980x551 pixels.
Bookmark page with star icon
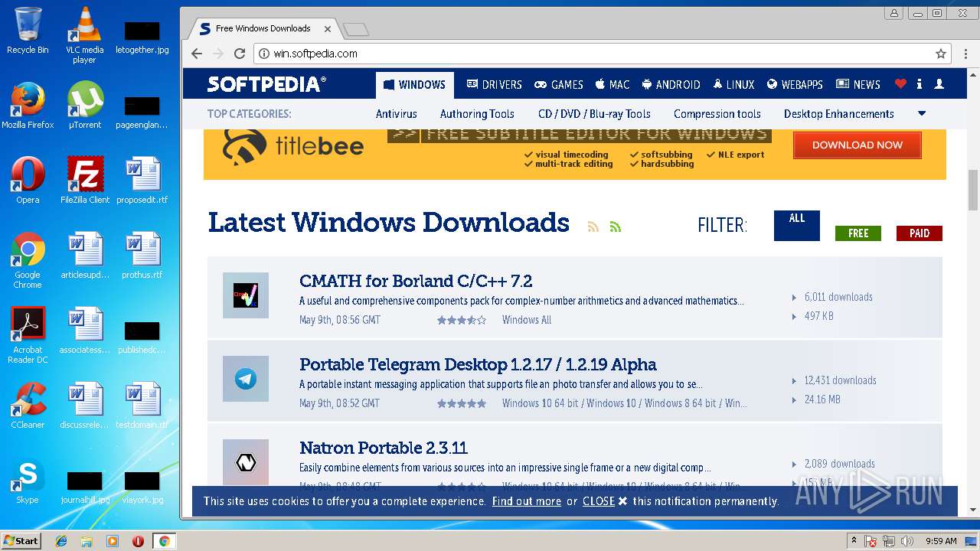pyautogui.click(x=941, y=54)
